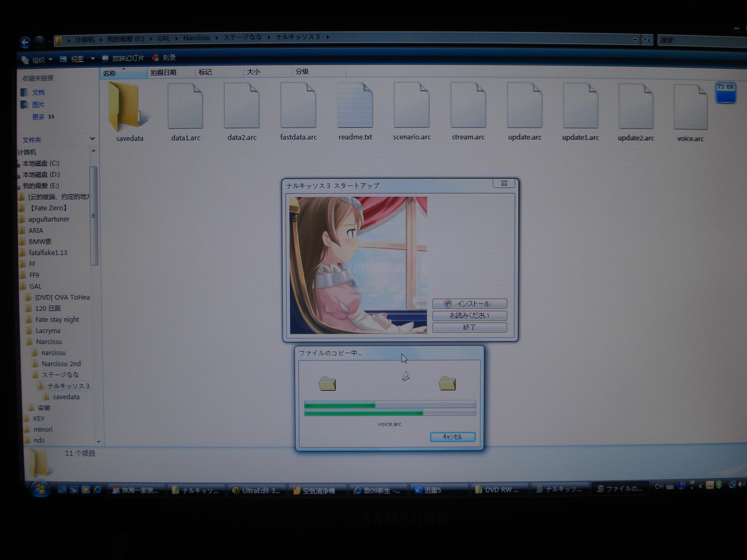Click 刻录 in the toolbar
Image resolution: width=747 pixels, height=560 pixels.
[x=164, y=58]
